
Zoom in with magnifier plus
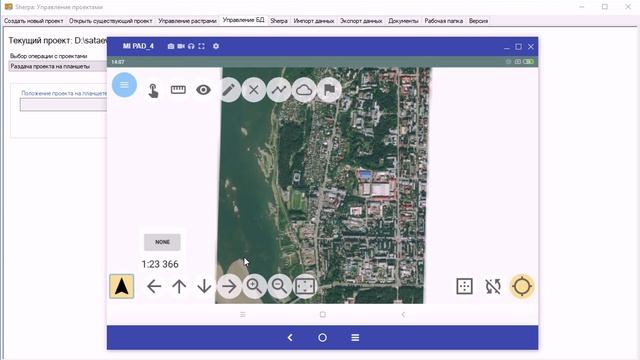coord(254,286)
